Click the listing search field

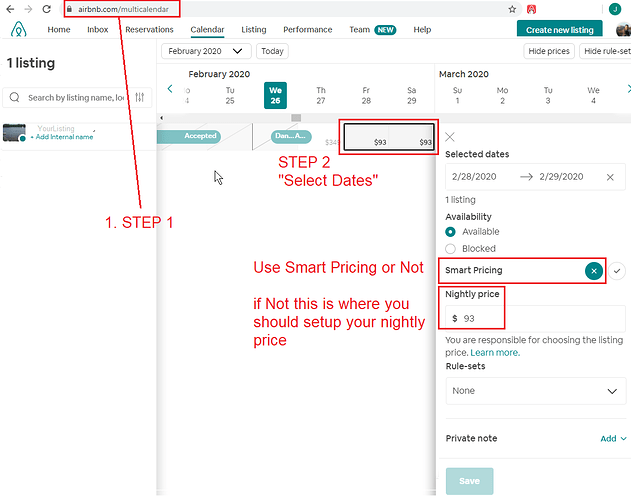pos(77,97)
